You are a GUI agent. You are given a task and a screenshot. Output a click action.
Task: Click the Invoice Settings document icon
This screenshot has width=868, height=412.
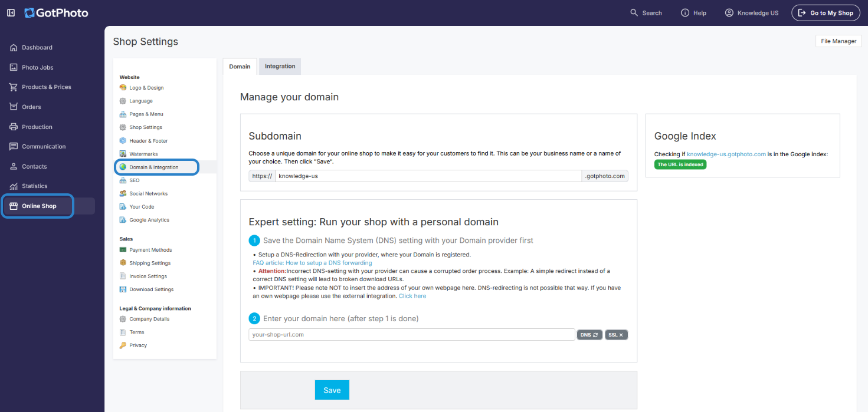(123, 276)
